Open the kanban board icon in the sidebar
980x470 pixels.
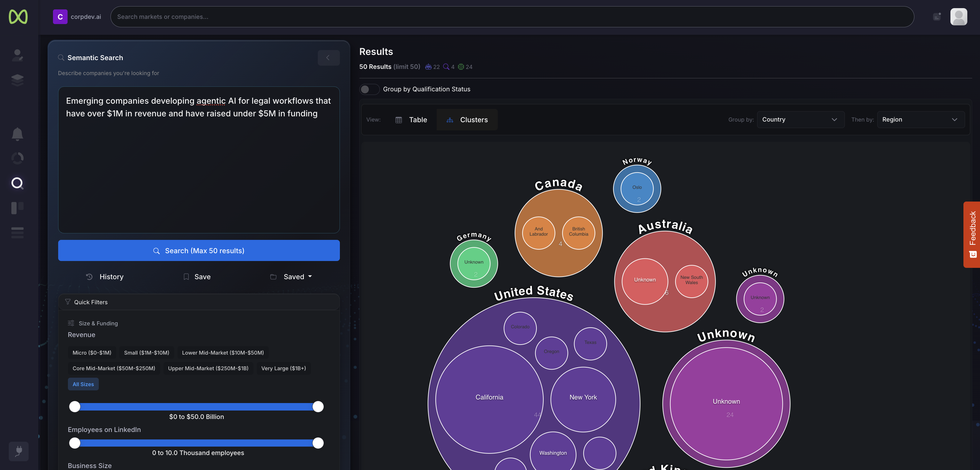coord(18,208)
